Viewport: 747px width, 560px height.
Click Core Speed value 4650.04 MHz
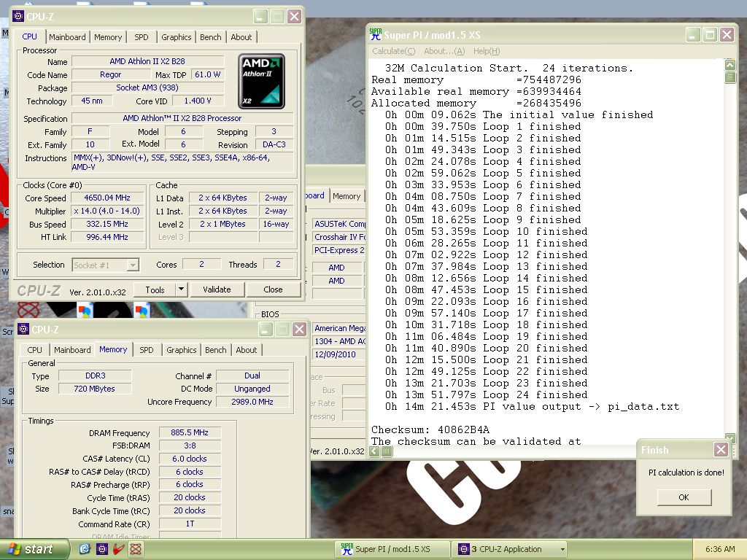point(107,198)
